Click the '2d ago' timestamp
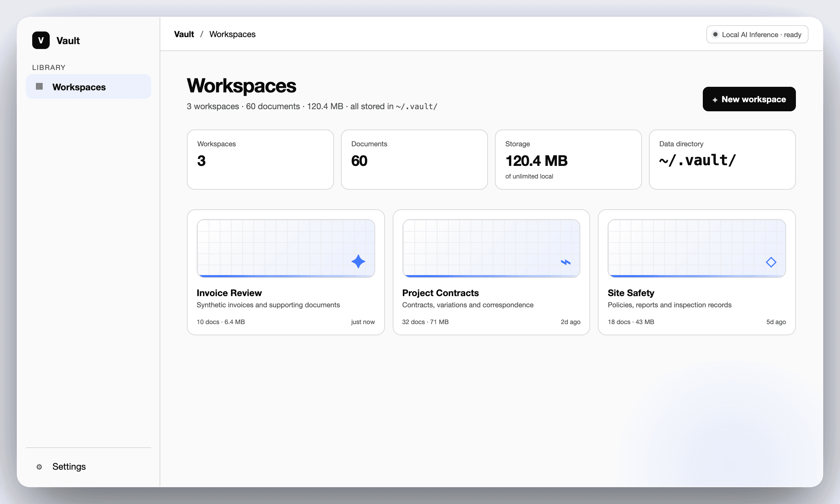This screenshot has height=504, width=840. [570, 322]
